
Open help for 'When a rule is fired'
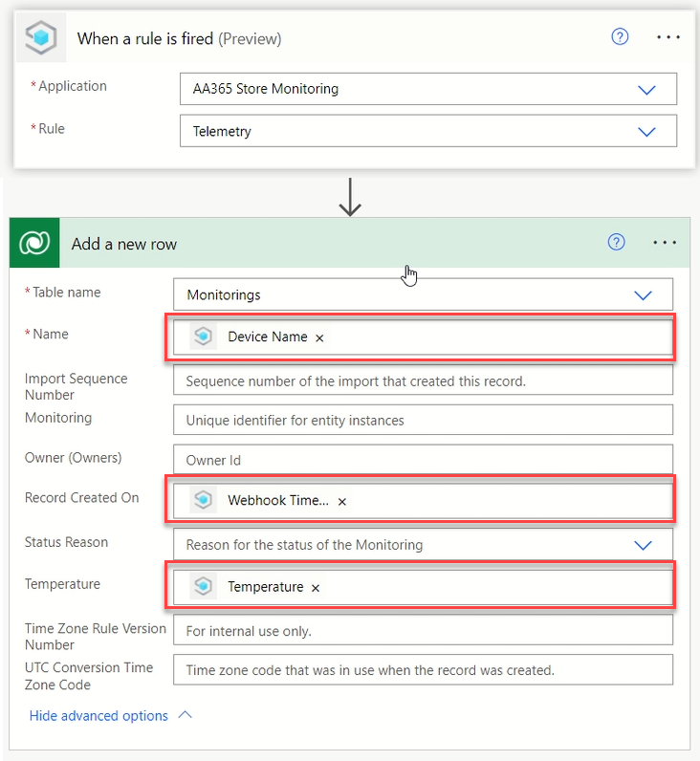coord(620,37)
